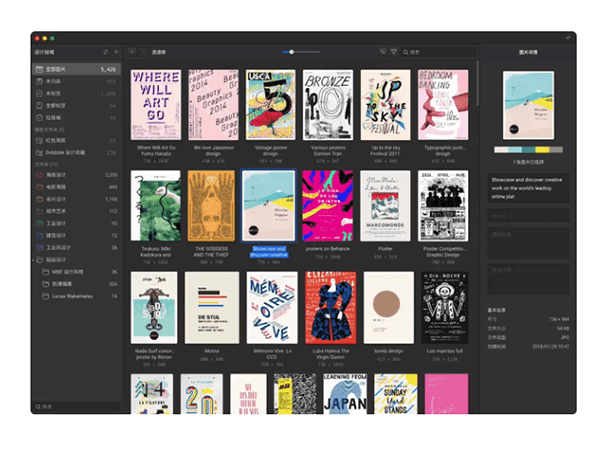Click the light blue palette color swatch
The image size is (600, 450).
515,150
